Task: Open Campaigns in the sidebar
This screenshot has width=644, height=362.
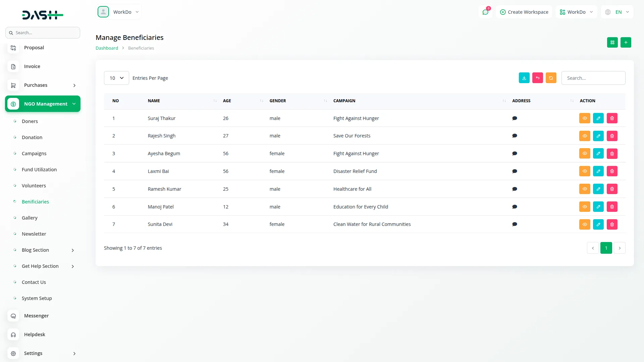Action: (34, 154)
